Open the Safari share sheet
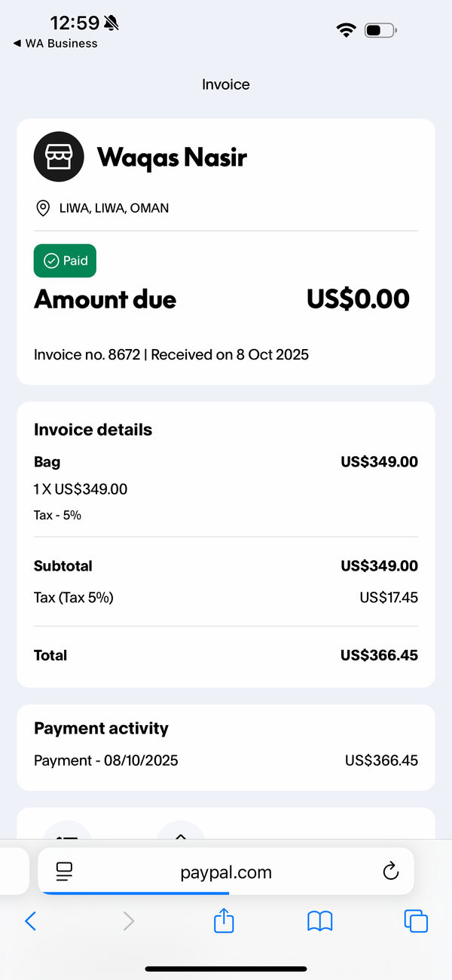The width and height of the screenshot is (452, 980). click(224, 920)
